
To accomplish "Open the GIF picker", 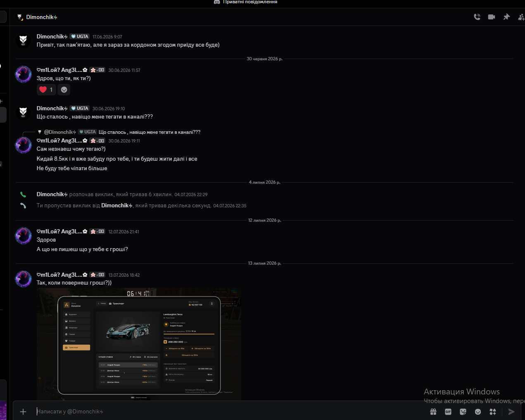I will coord(448,411).
